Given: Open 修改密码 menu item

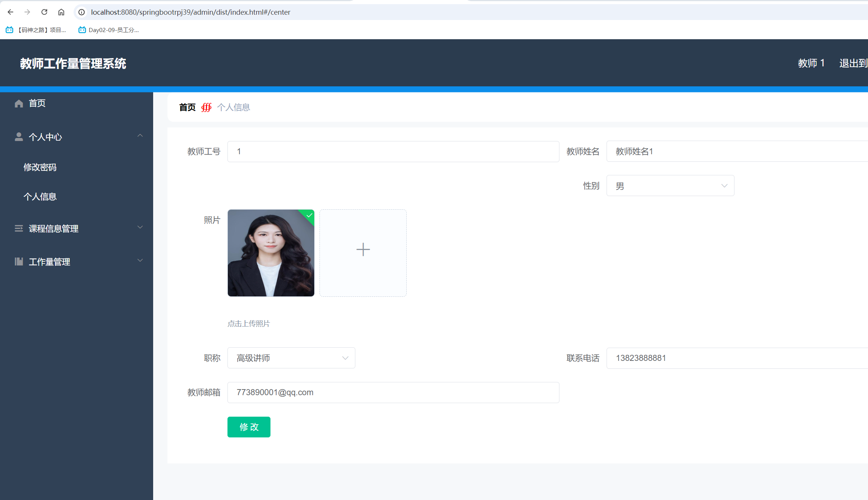Looking at the screenshot, I should coord(40,167).
